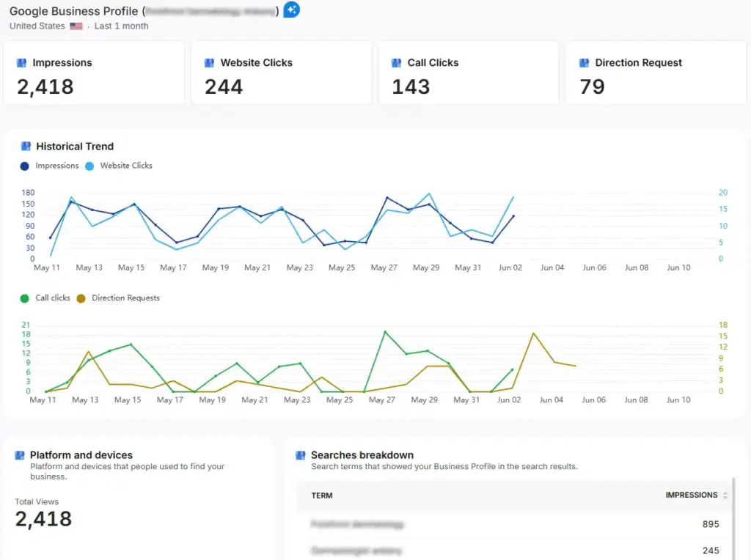Click the Direction Request card icon
Viewport: 751px width, 560px height.
point(583,62)
